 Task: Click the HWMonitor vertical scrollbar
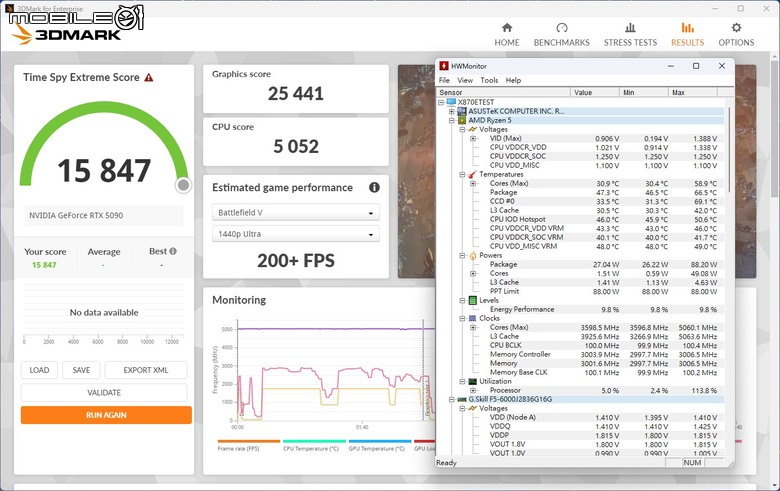coord(729,149)
